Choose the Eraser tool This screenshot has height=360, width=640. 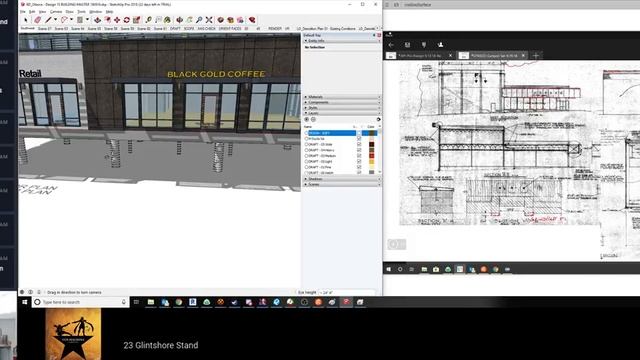(38, 20)
